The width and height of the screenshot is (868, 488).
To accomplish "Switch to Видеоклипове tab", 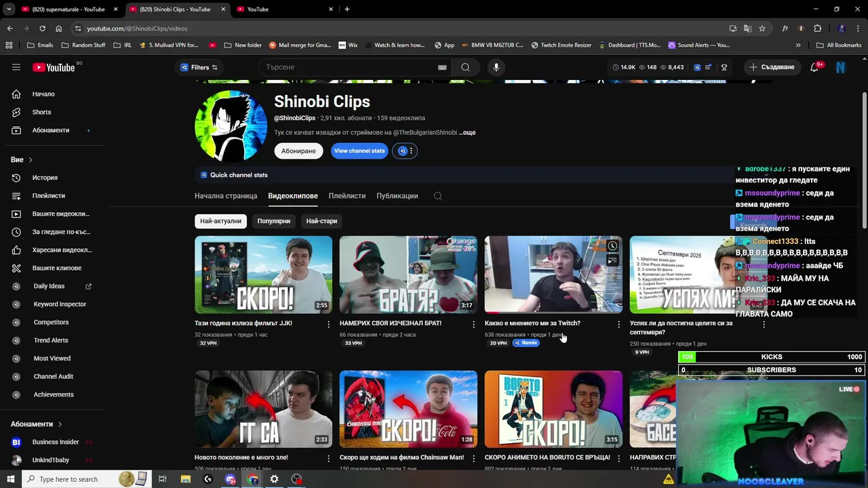I will click(293, 196).
